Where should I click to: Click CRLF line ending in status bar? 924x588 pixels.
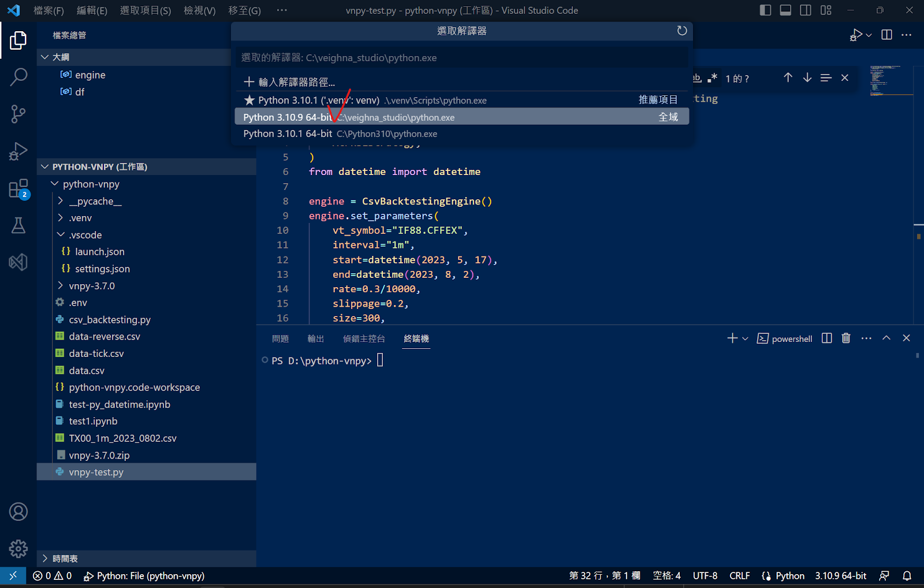point(739,576)
